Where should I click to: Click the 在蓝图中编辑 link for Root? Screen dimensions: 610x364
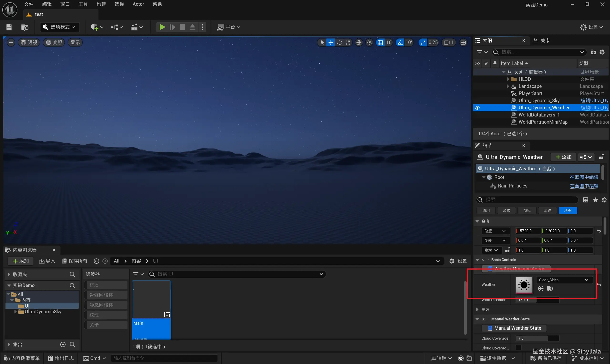coord(584,177)
